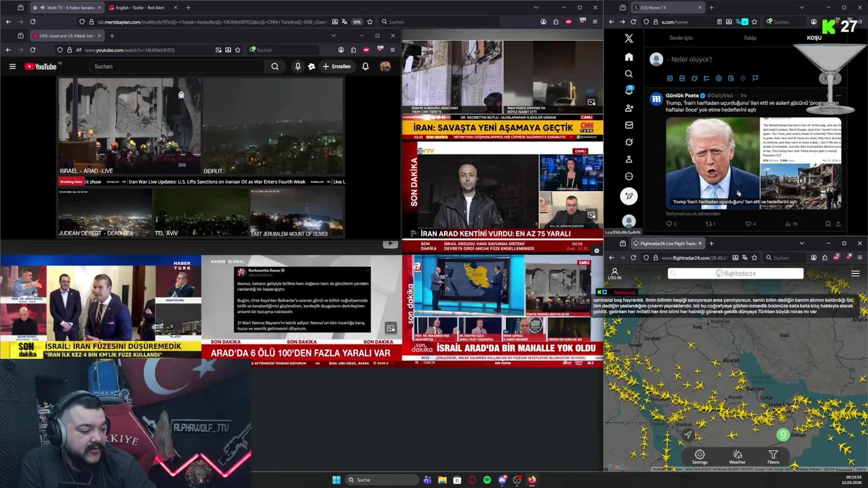The width and height of the screenshot is (868, 488).
Task: Click Flightradar24 LOG IN icon
Action: tap(614, 274)
